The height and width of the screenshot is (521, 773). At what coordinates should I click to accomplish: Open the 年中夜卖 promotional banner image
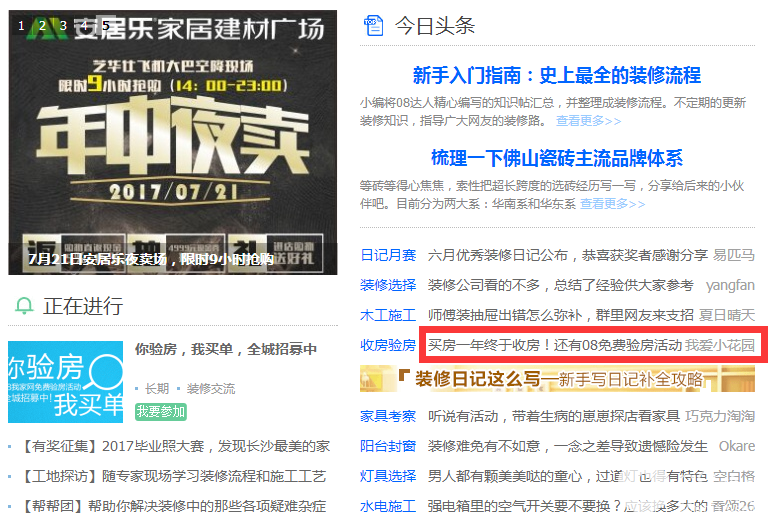tap(173, 142)
